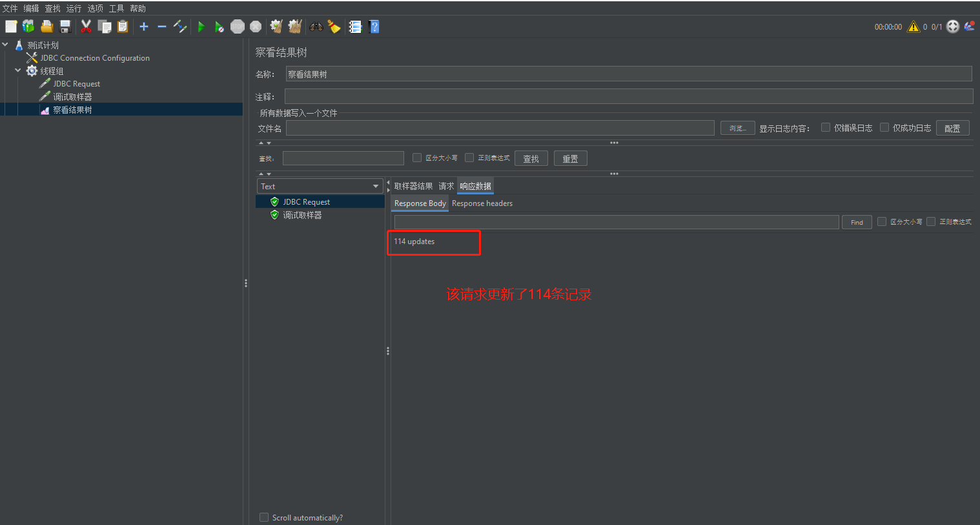Reset search with the yellow brush icon
980x525 pixels.
[x=334, y=26]
